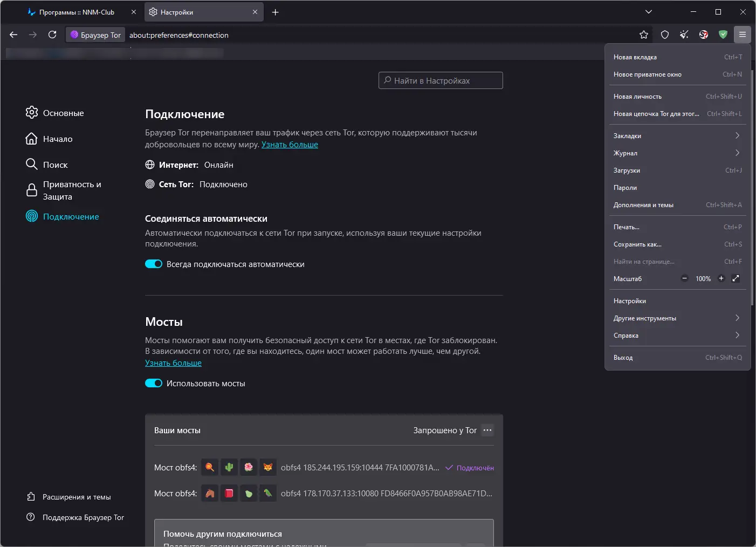
Task: Go to Основные settings section
Action: tap(63, 113)
